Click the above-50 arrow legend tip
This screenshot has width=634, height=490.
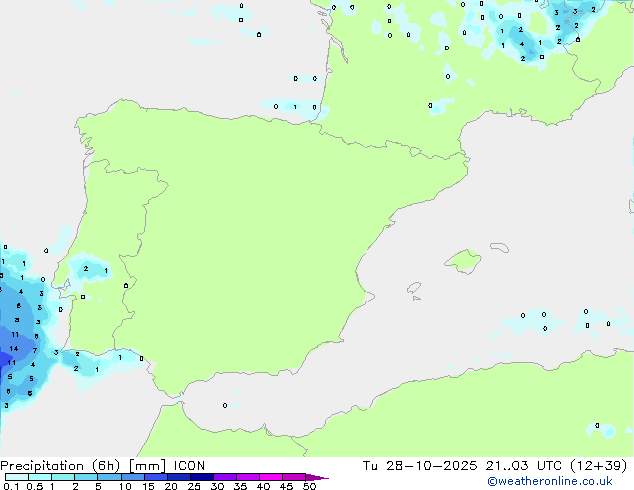317,477
